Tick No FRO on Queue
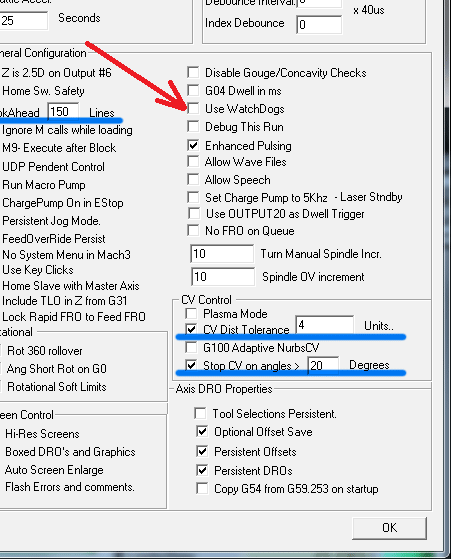 tap(193, 230)
